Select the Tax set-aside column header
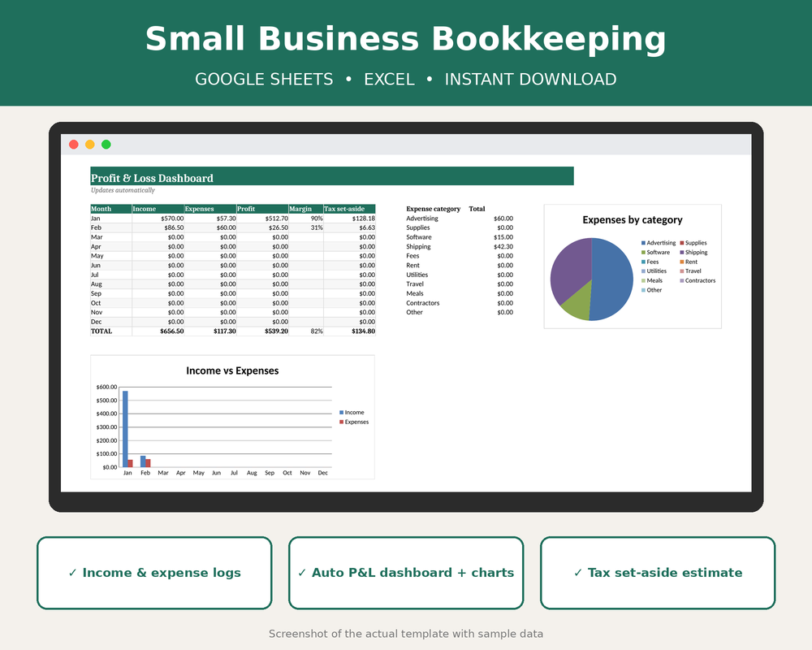 [x=349, y=209]
